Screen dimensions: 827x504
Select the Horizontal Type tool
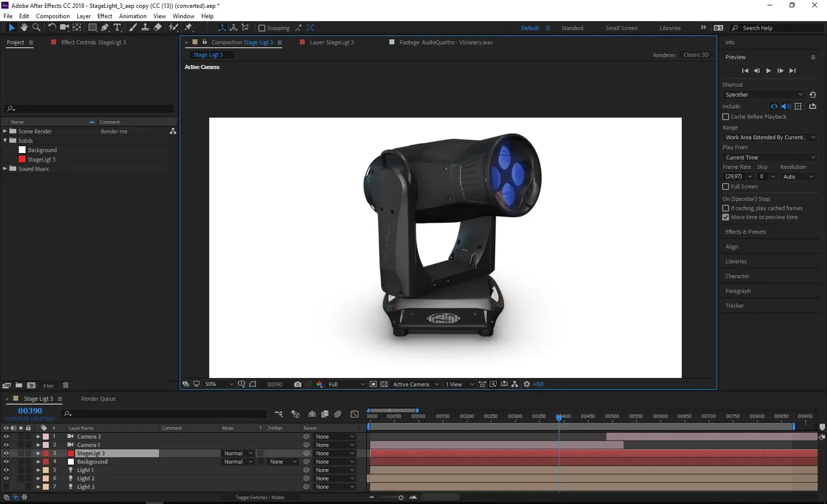pos(117,28)
